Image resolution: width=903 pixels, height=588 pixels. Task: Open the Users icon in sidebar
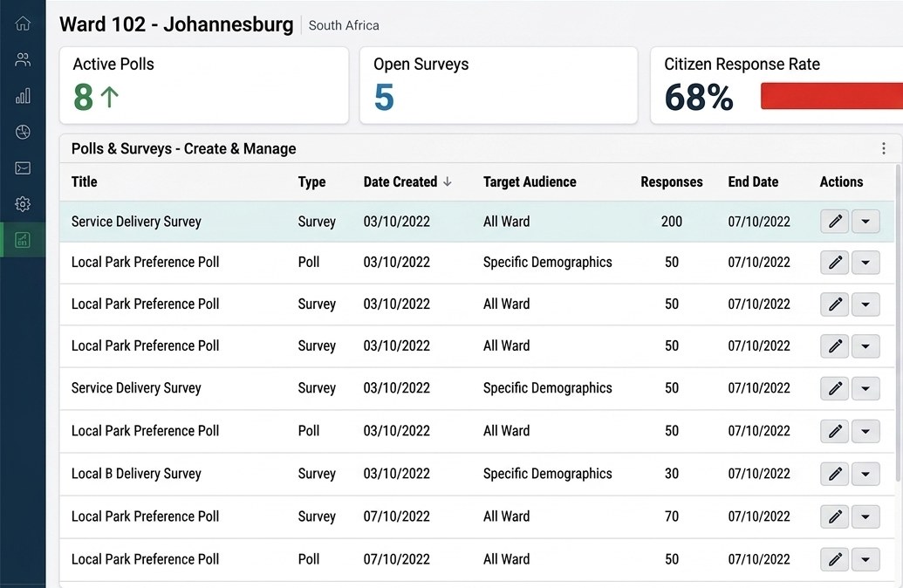[x=23, y=59]
